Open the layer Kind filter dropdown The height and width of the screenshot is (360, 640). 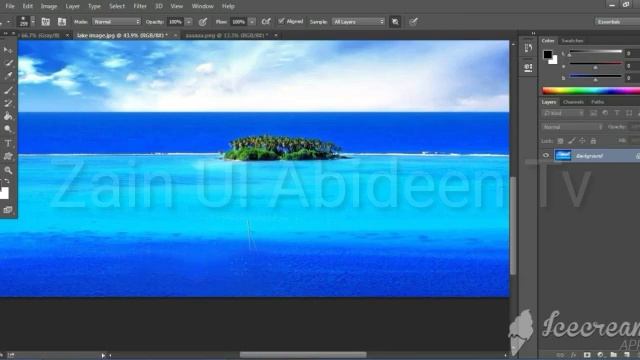[563, 113]
